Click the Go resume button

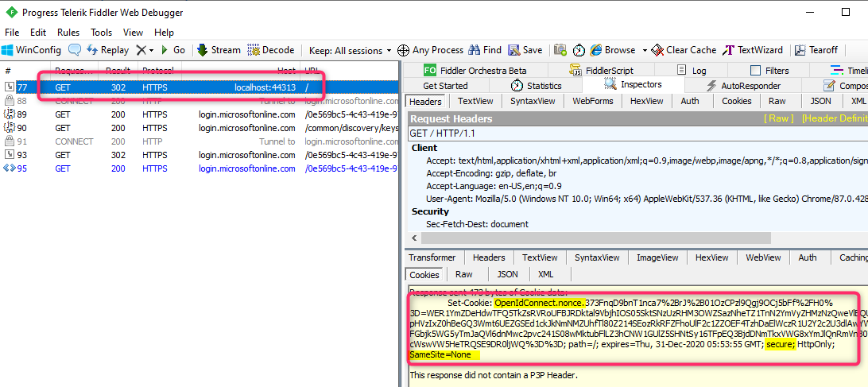tap(173, 50)
